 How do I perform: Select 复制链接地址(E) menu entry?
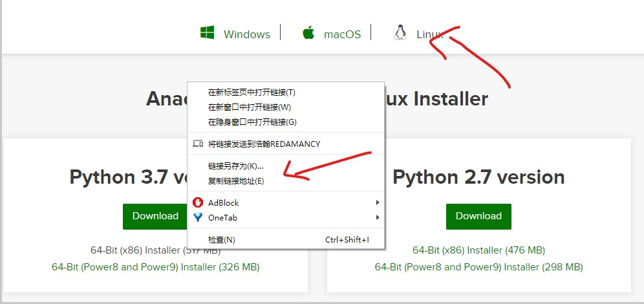[x=286, y=180]
